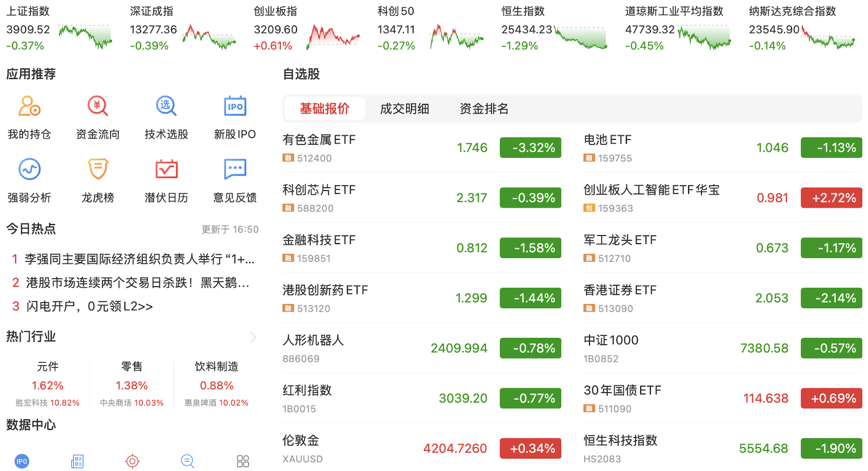
Task: Open the 潜伏日历 calendar icon
Action: click(x=166, y=169)
